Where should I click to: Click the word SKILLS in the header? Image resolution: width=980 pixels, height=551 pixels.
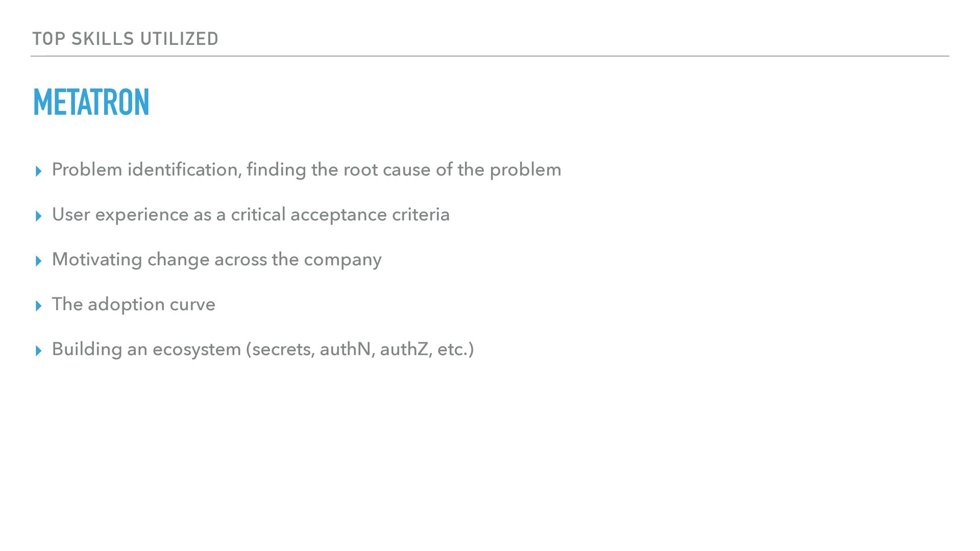click(103, 39)
